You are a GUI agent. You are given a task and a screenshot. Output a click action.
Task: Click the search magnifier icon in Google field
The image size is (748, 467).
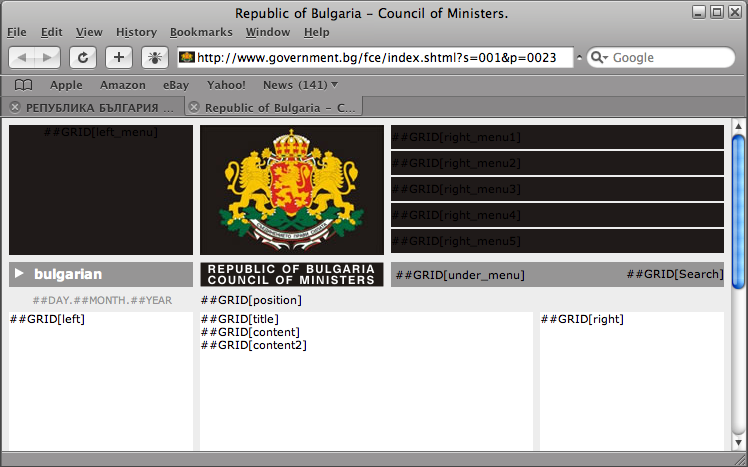(599, 58)
